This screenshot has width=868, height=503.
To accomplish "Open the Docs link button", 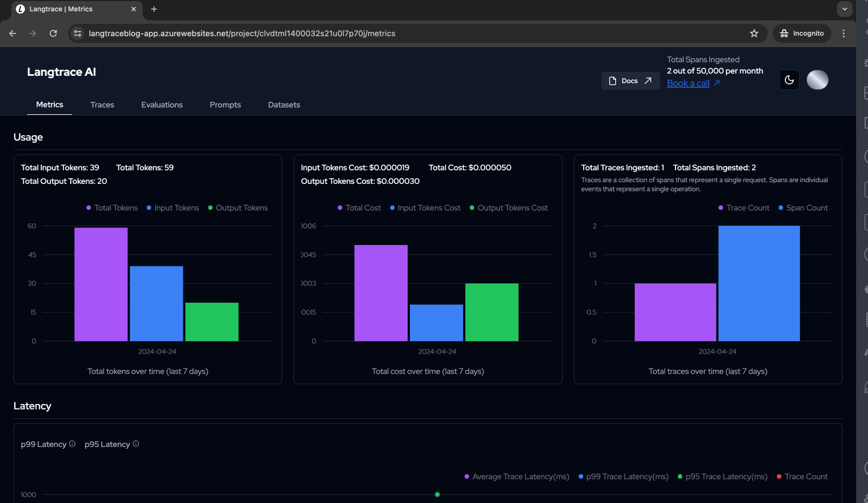I will pyautogui.click(x=630, y=81).
